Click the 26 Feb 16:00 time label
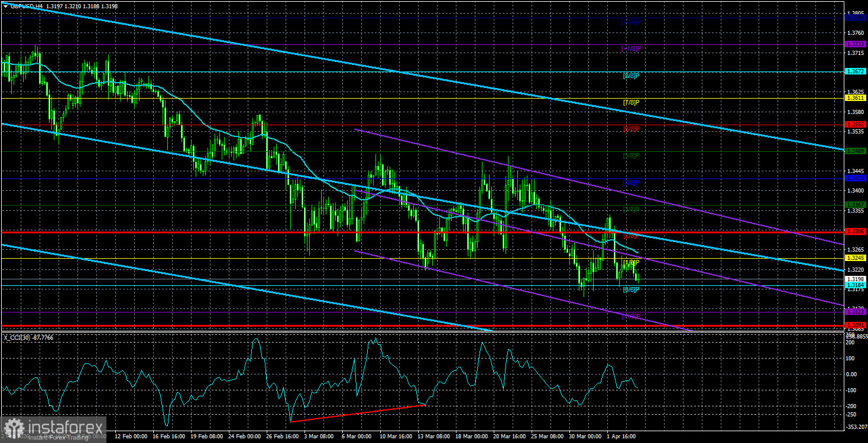This screenshot has width=868, height=443. click(283, 437)
